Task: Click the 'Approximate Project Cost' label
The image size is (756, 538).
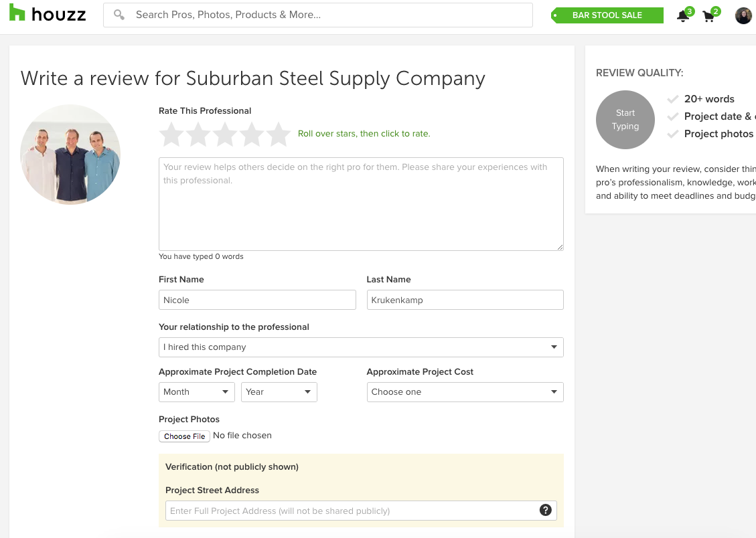Action: tap(420, 372)
